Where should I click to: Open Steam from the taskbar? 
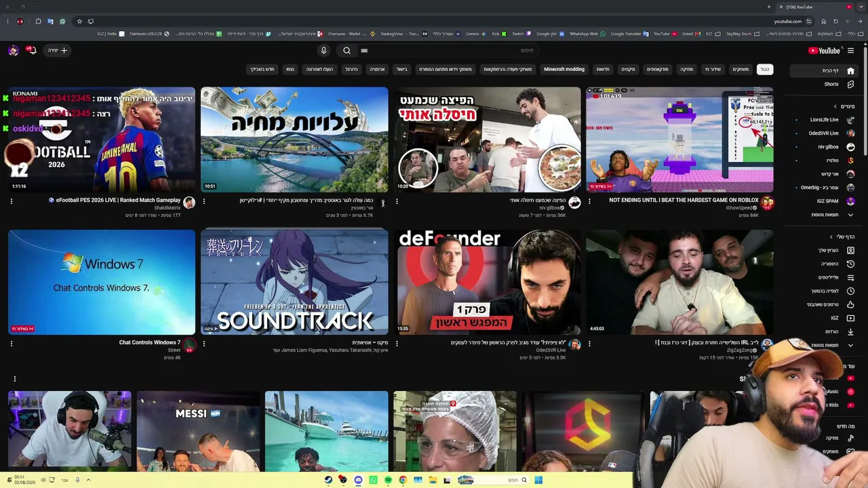pyautogui.click(x=328, y=480)
